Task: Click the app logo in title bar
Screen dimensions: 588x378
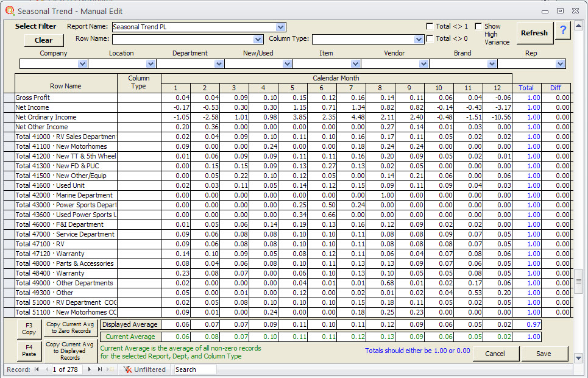Action: [10, 11]
